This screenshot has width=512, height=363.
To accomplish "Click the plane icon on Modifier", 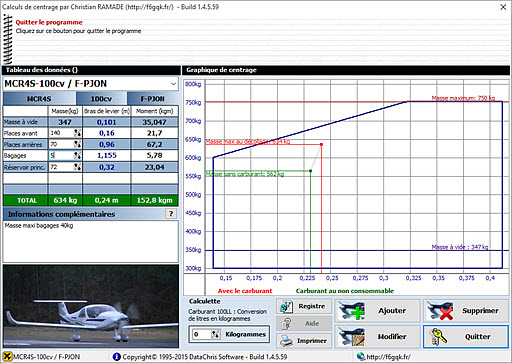I will [x=352, y=337].
